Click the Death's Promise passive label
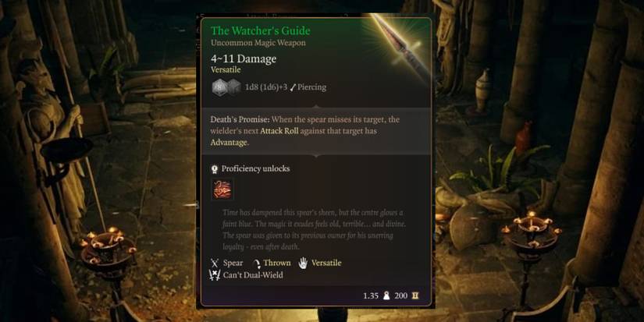The width and height of the screenshot is (644, 322). 240,119
